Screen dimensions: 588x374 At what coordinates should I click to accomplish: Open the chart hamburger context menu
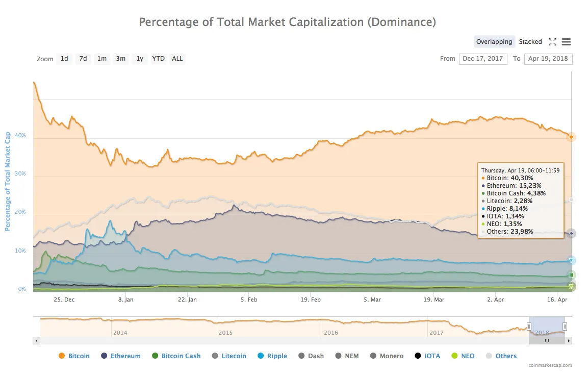(x=566, y=42)
